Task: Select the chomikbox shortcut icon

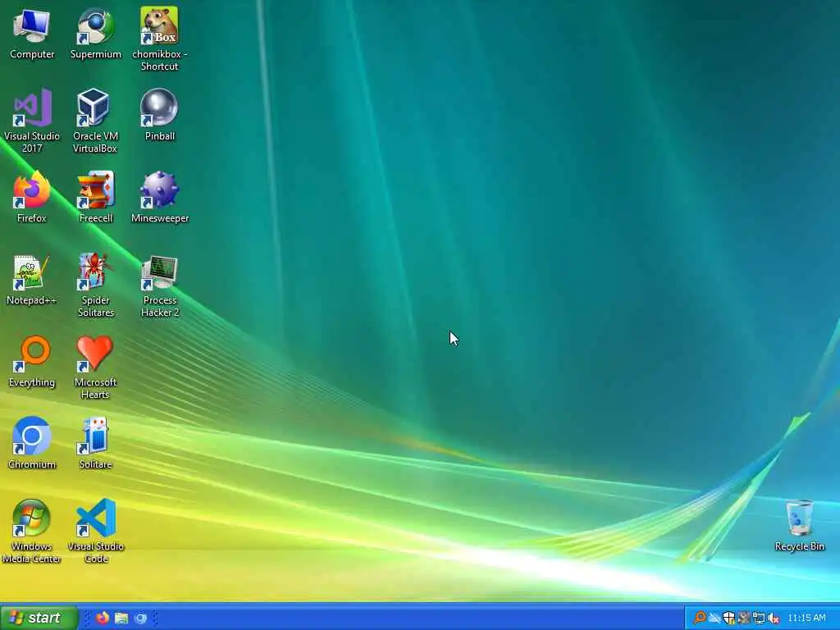Action: point(160,39)
